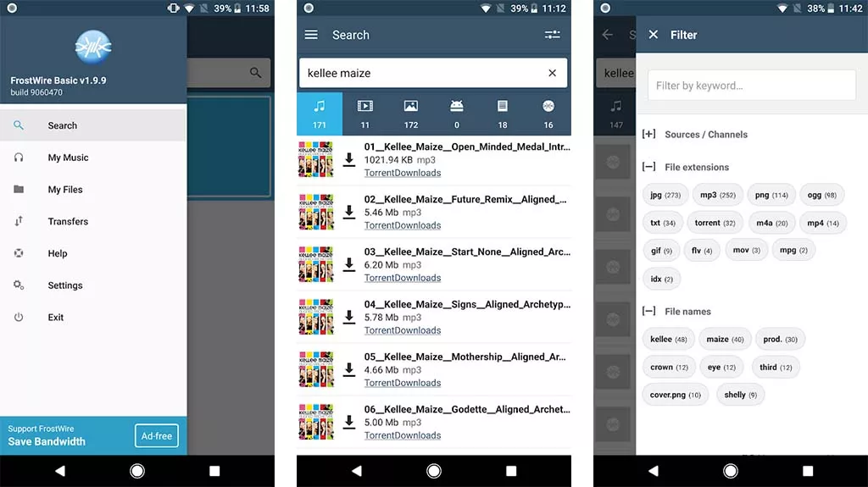Download 06 Kellee Maize Godette track
This screenshot has width=868, height=487.
[x=348, y=423]
